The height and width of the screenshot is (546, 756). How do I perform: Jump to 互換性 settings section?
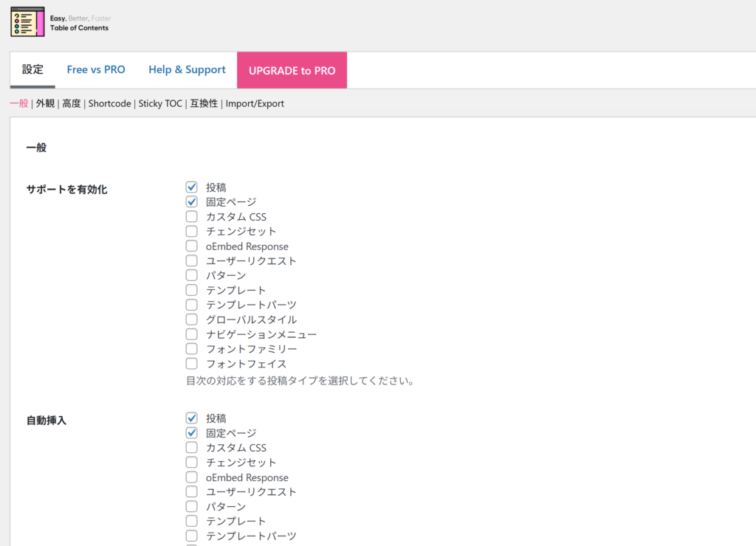[204, 104]
